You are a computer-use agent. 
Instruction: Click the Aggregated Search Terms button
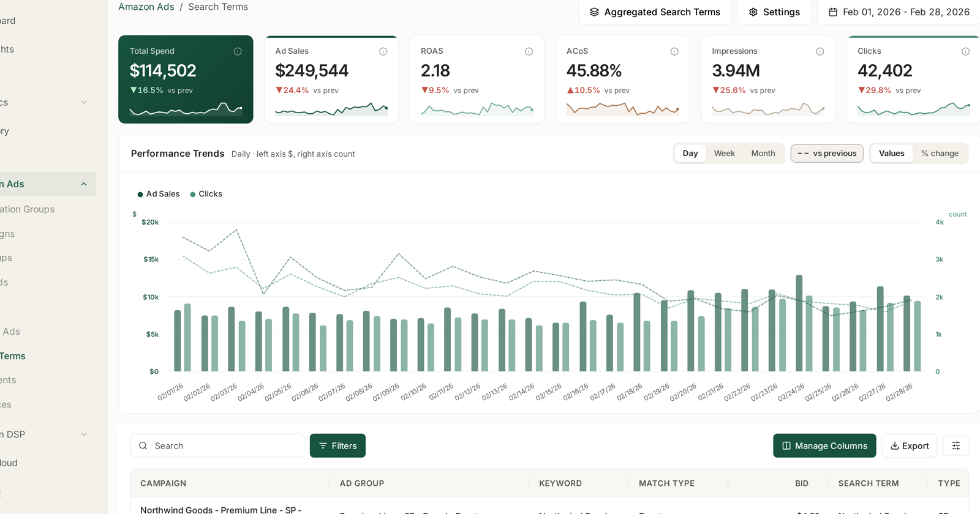[655, 12]
